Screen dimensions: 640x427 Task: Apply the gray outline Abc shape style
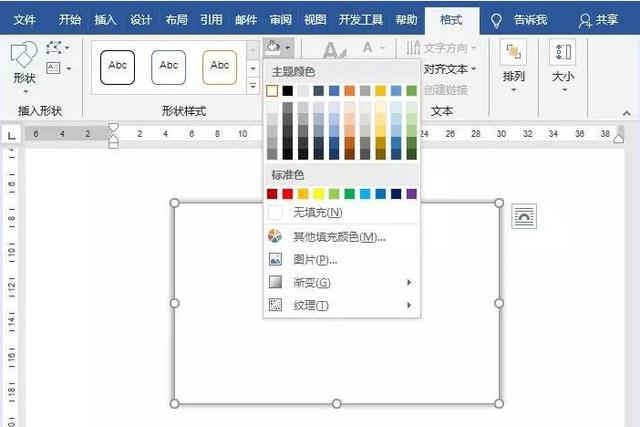(x=169, y=67)
